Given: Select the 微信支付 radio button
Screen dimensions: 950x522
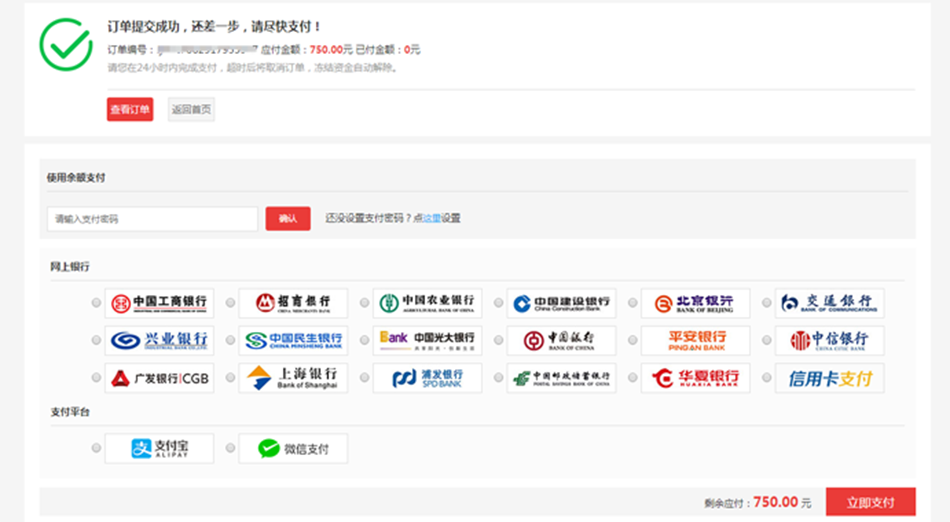Looking at the screenshot, I should pyautogui.click(x=230, y=448).
